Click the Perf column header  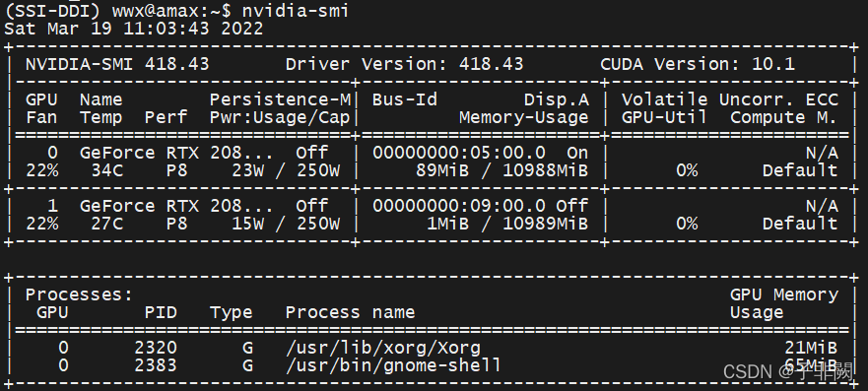pyautogui.click(x=167, y=117)
